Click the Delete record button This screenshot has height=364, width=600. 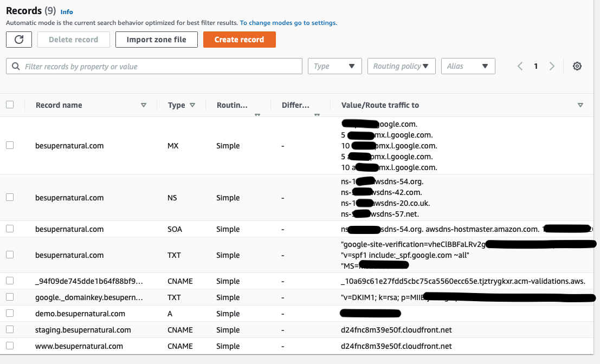click(74, 40)
